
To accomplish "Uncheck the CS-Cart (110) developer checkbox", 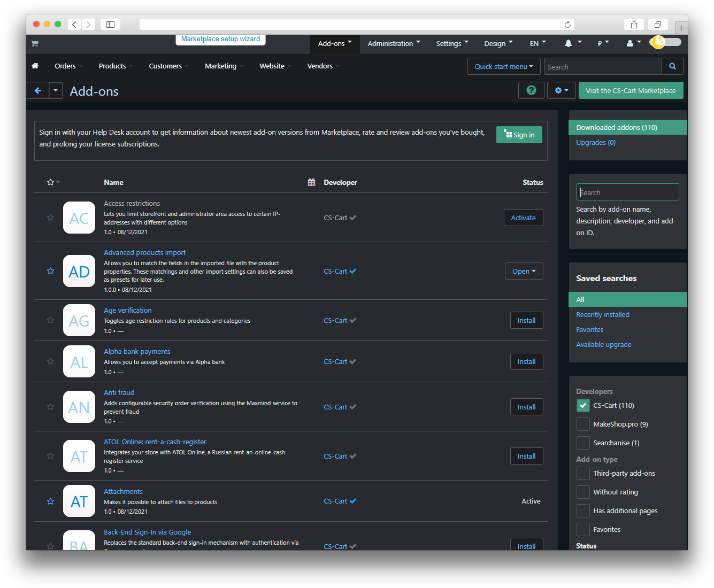I will click(583, 406).
